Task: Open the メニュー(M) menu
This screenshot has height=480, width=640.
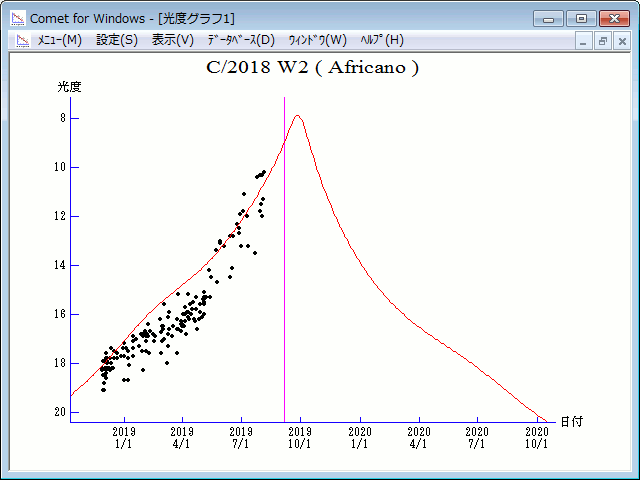Action: (x=59, y=40)
